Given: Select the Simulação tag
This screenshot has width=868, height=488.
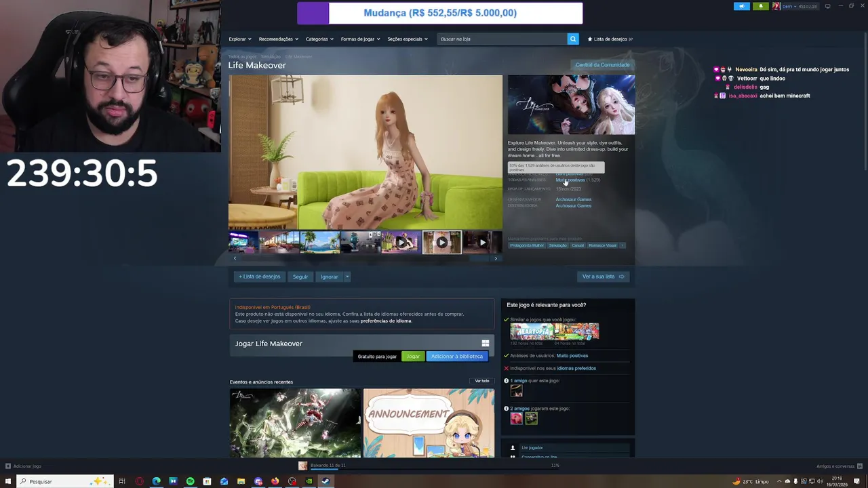Looking at the screenshot, I should pyautogui.click(x=557, y=245).
